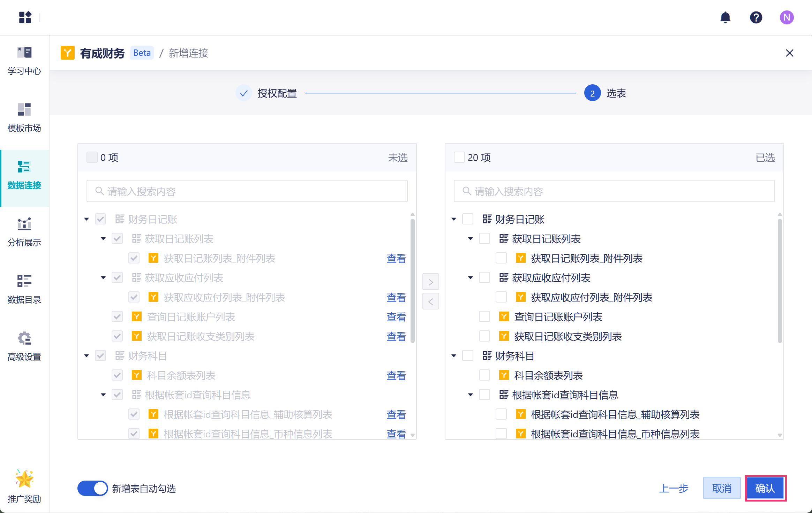Click the Y icon of selected 根据帐套id查询科目信息_辅助核算列表
Viewport: 812px width, 513px height.
[x=521, y=414]
